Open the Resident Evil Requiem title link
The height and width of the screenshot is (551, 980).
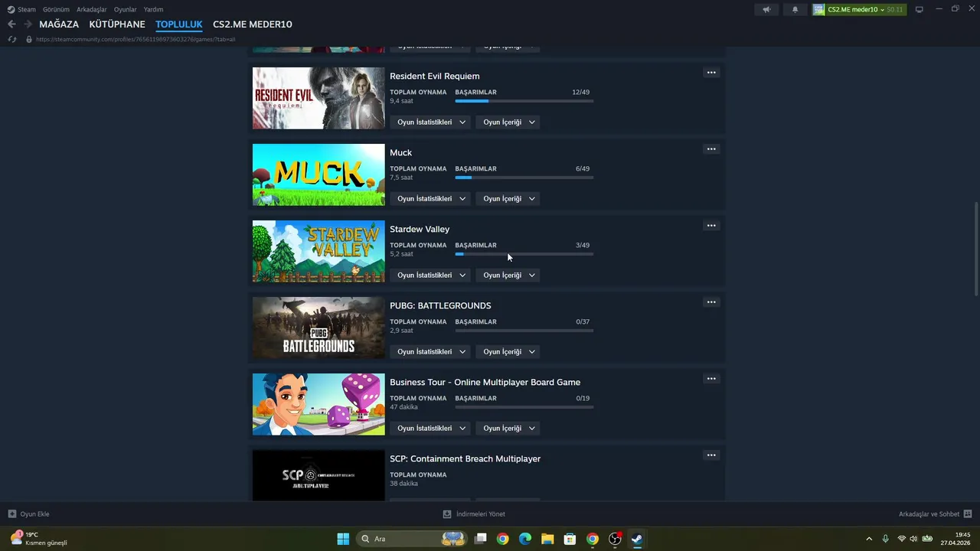click(435, 76)
